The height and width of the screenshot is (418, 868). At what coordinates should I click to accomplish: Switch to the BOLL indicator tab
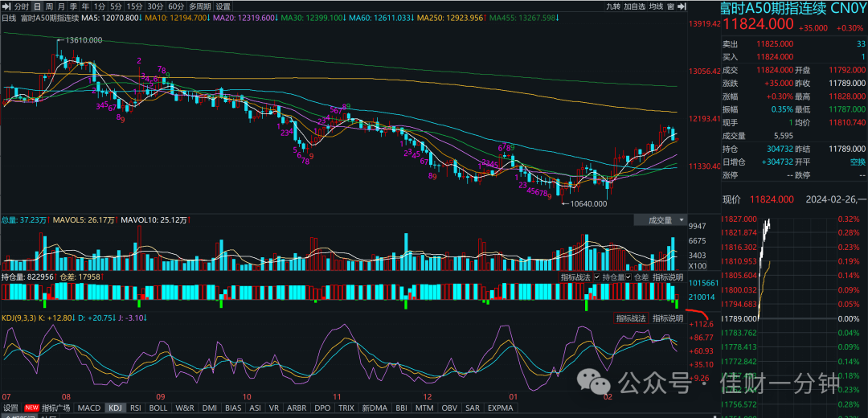158,408
